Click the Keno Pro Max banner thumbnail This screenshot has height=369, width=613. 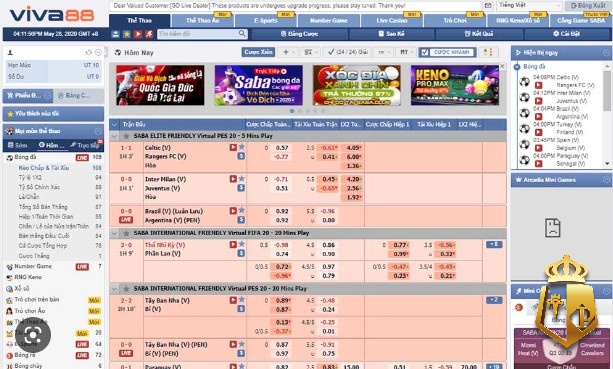(x=455, y=85)
